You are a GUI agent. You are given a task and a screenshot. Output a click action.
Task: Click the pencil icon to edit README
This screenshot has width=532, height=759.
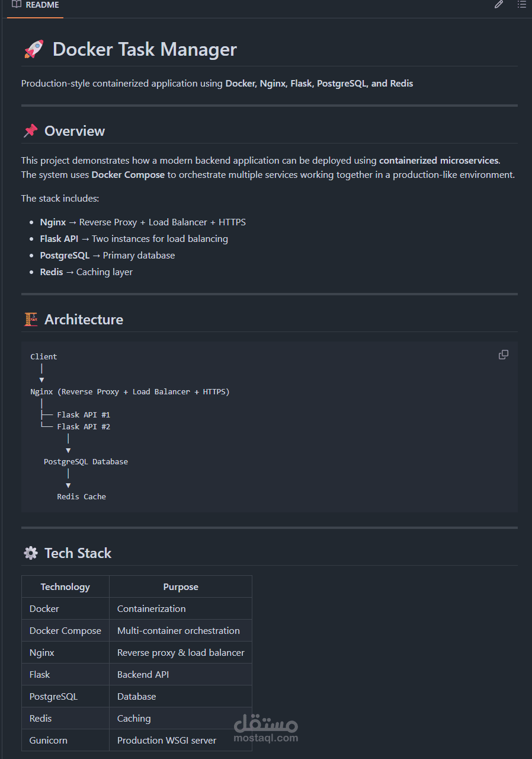[x=499, y=5]
